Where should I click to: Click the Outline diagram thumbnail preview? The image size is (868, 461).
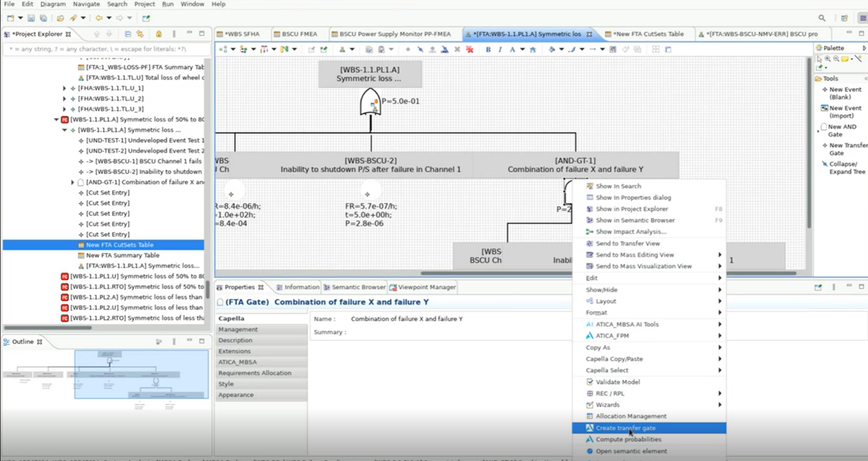tap(106, 379)
